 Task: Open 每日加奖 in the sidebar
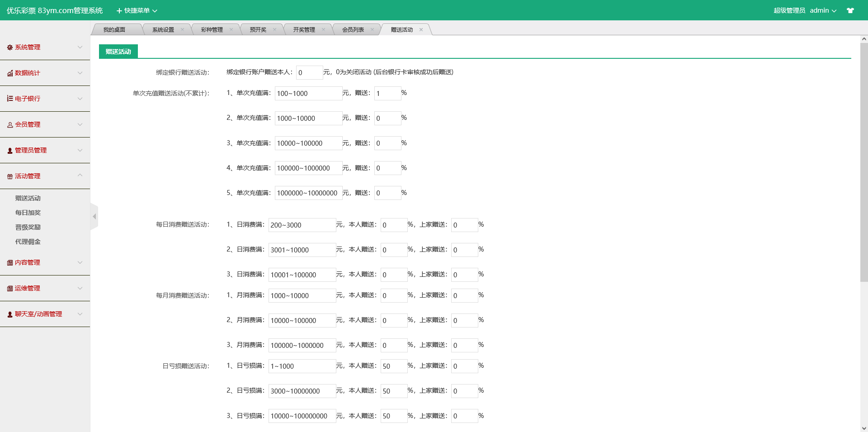(x=28, y=213)
